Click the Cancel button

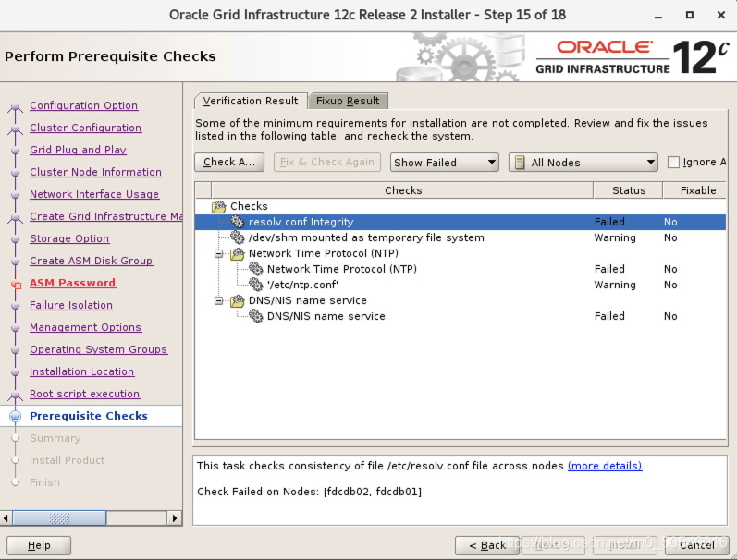tap(697, 545)
